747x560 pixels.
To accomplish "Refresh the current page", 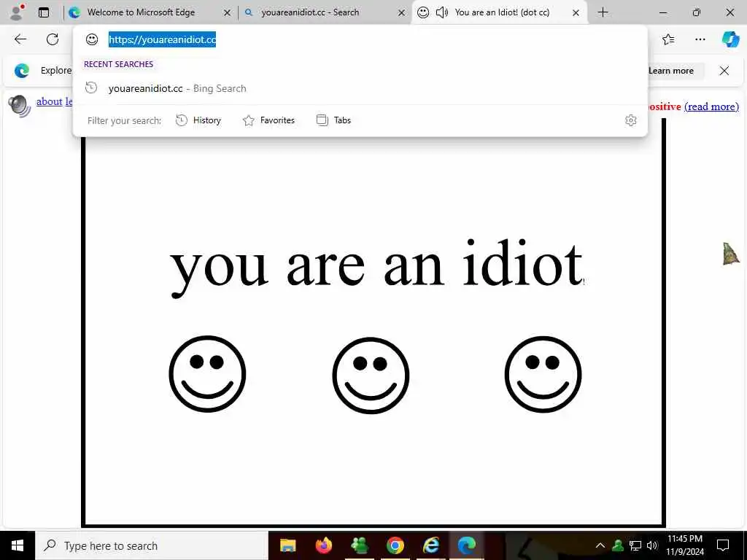I will pyautogui.click(x=53, y=39).
